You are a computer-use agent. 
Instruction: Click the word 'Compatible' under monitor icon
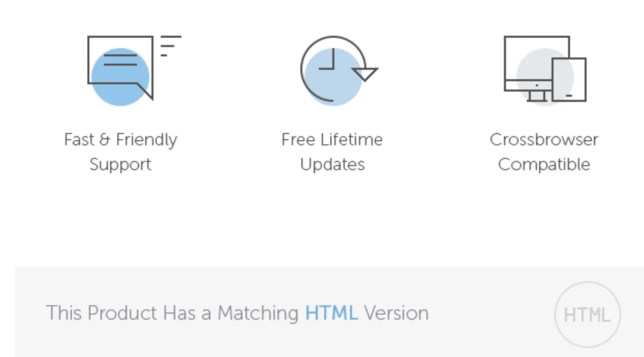pos(544,165)
